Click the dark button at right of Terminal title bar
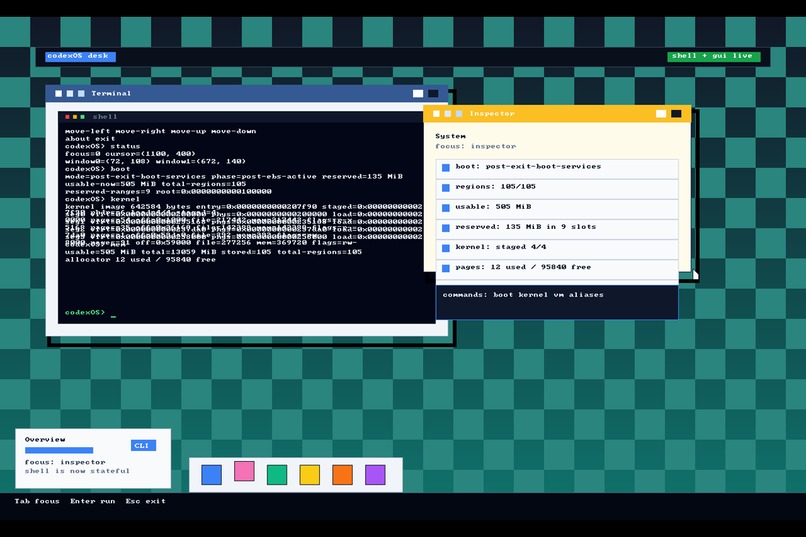Image resolution: width=806 pixels, height=537 pixels. 433,94
